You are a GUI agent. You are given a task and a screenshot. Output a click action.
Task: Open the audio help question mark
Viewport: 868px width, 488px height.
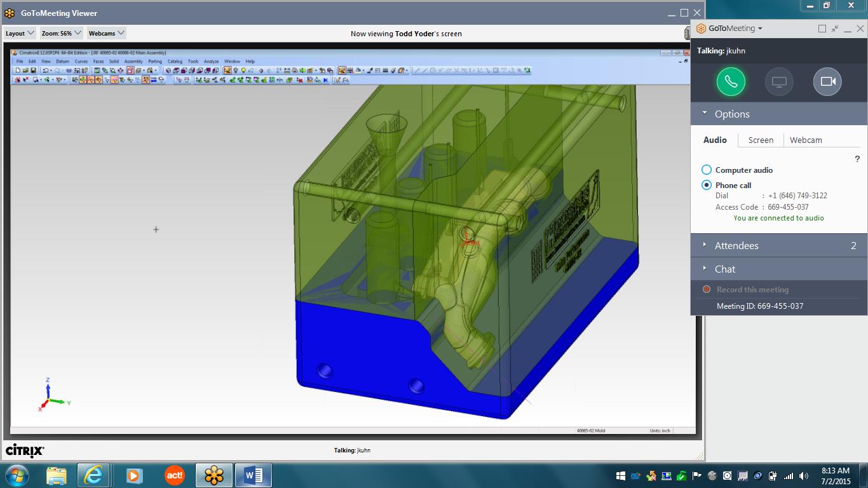[857, 159]
